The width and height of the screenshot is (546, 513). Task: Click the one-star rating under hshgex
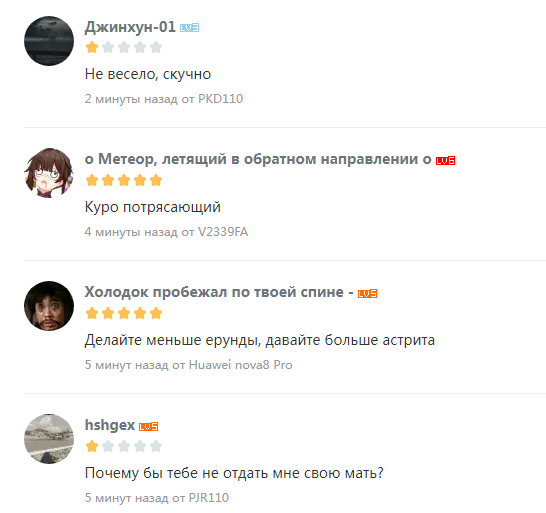[x=124, y=446]
